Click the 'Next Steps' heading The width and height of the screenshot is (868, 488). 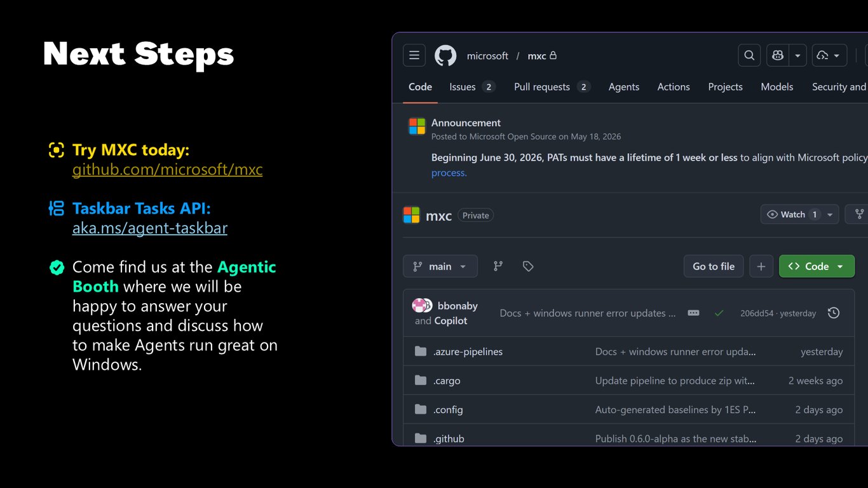139,54
